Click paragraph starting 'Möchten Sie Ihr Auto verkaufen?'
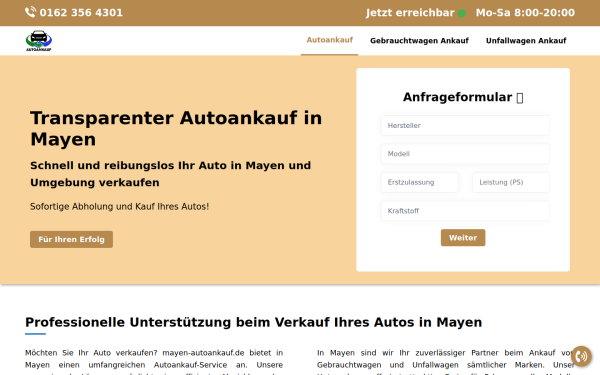Image resolution: width=600 pixels, height=375 pixels. 154,363
